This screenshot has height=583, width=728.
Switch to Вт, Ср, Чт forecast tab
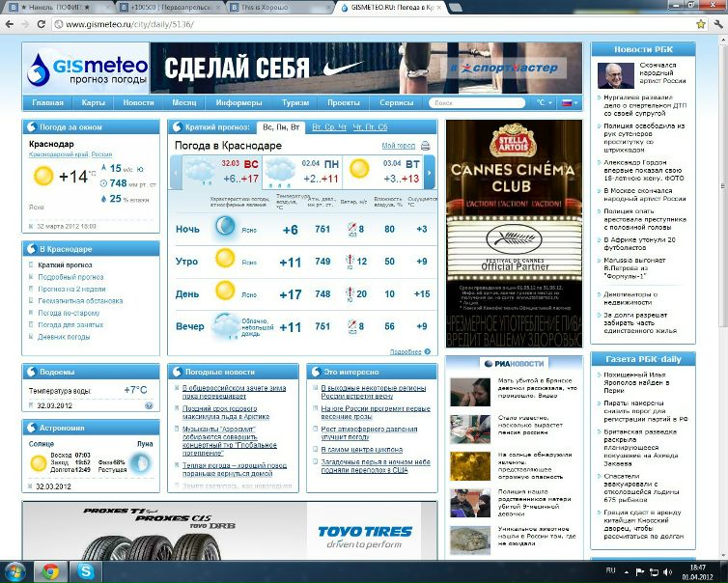click(x=328, y=127)
